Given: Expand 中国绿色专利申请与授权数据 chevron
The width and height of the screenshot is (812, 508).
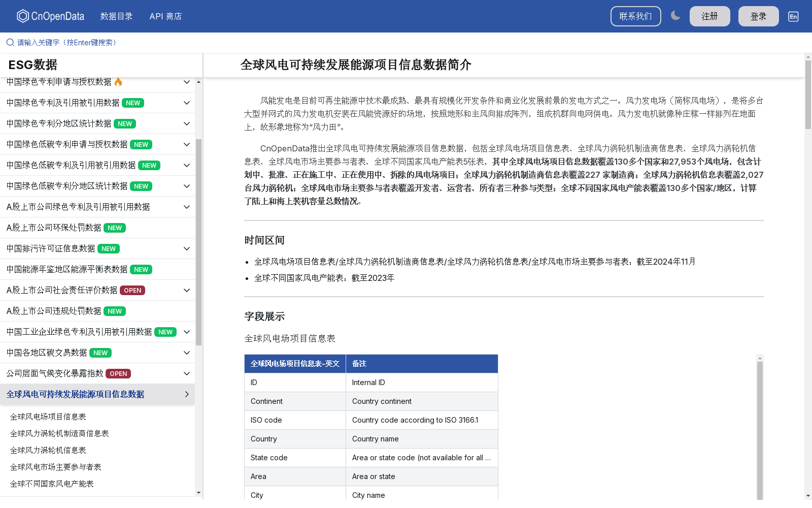Looking at the screenshot, I should point(187,82).
